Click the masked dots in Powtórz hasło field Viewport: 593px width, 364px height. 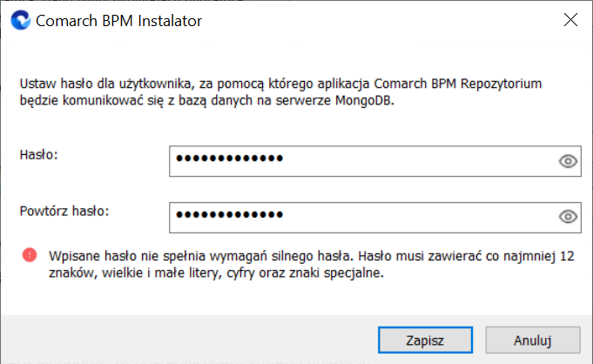[x=230, y=214]
